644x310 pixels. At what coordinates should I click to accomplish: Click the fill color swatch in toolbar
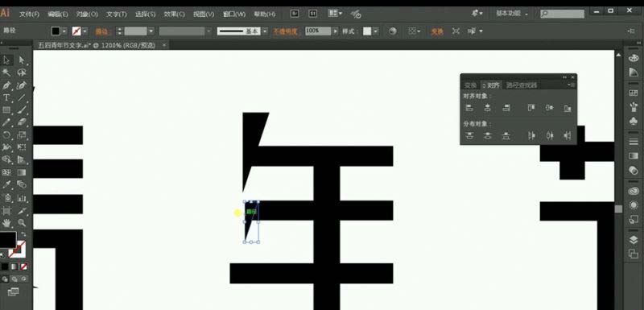[8, 240]
